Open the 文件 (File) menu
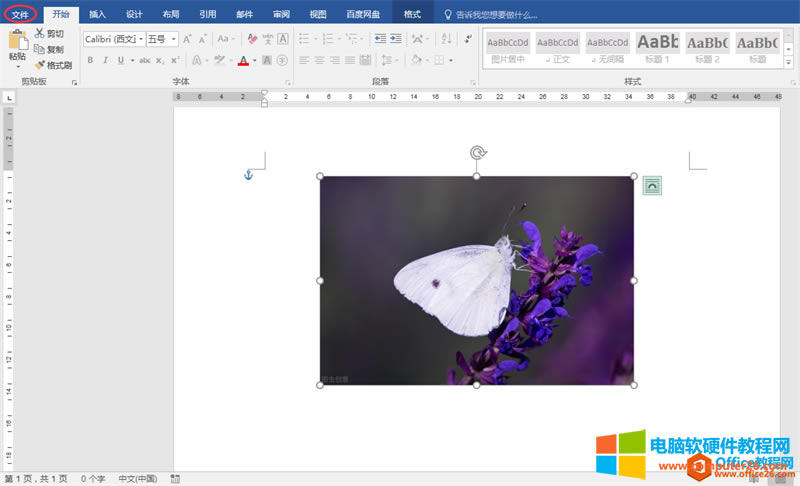 [20, 15]
